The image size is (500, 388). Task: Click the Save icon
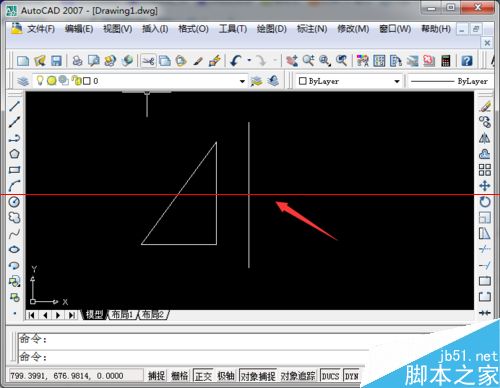tap(56, 61)
